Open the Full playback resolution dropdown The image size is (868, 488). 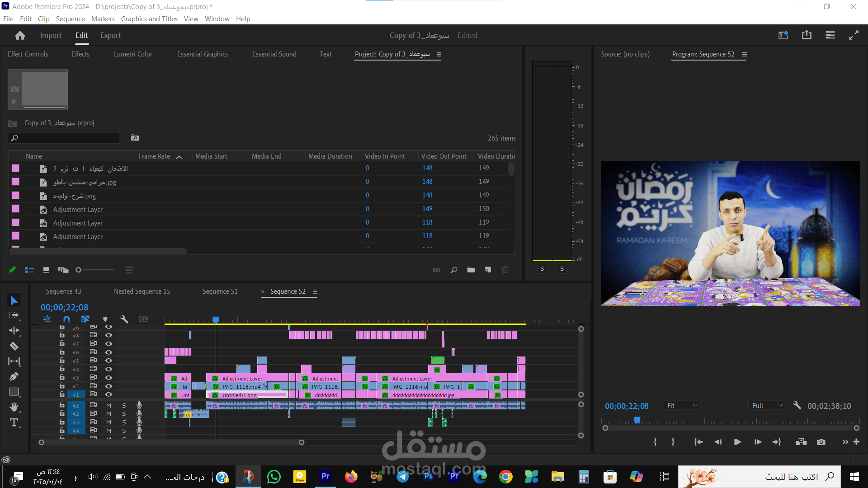pyautogui.click(x=767, y=406)
